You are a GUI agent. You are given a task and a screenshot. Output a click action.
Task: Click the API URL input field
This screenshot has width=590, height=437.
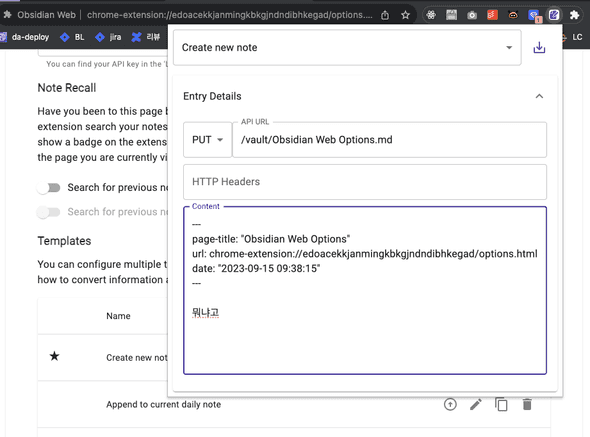tap(389, 140)
